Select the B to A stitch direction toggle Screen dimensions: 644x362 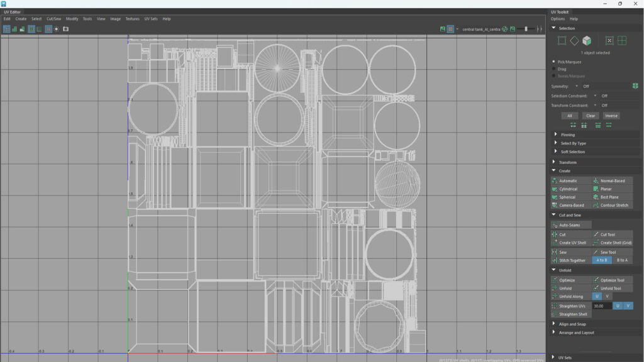pos(622,260)
